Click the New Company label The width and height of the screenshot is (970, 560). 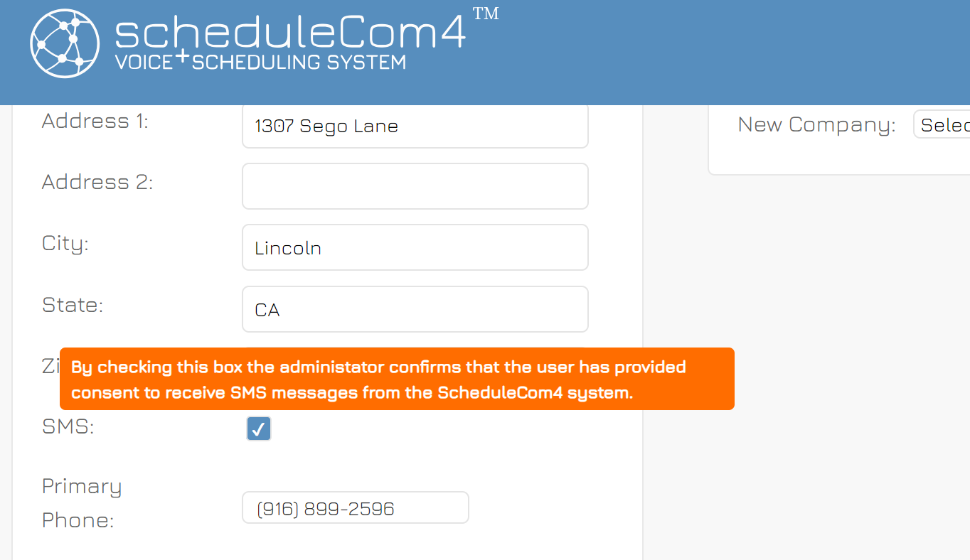(816, 124)
